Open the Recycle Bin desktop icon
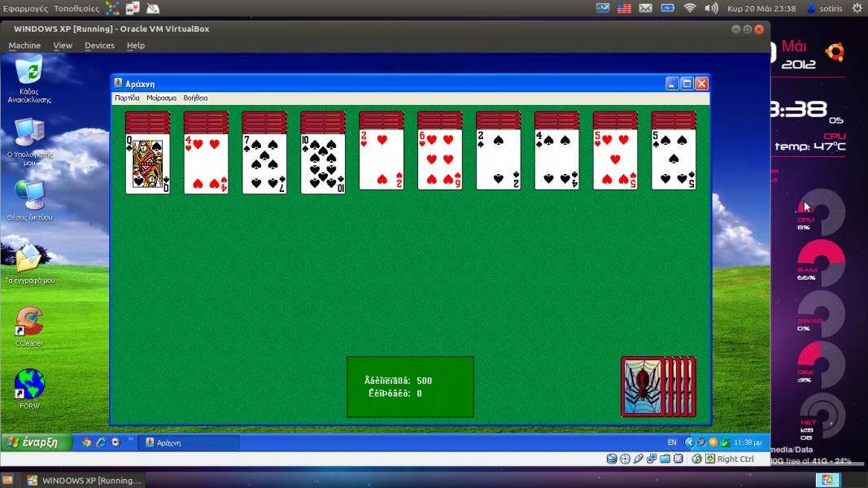 point(29,79)
